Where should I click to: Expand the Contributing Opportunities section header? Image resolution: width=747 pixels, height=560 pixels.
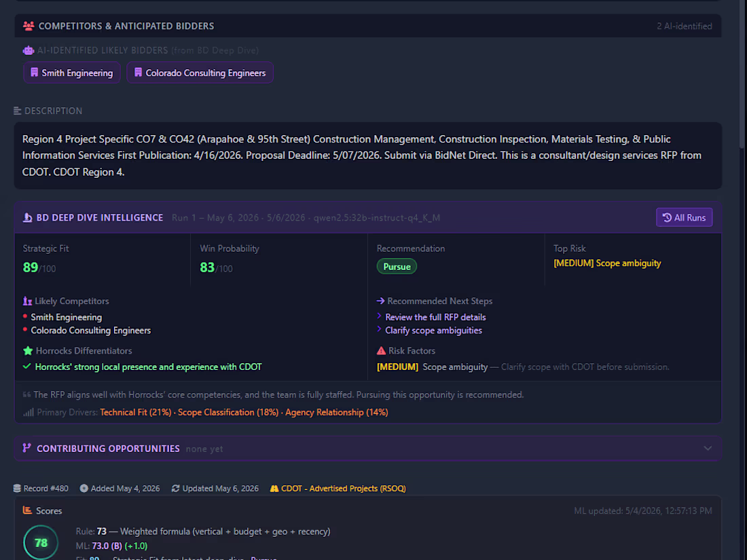click(x=368, y=449)
